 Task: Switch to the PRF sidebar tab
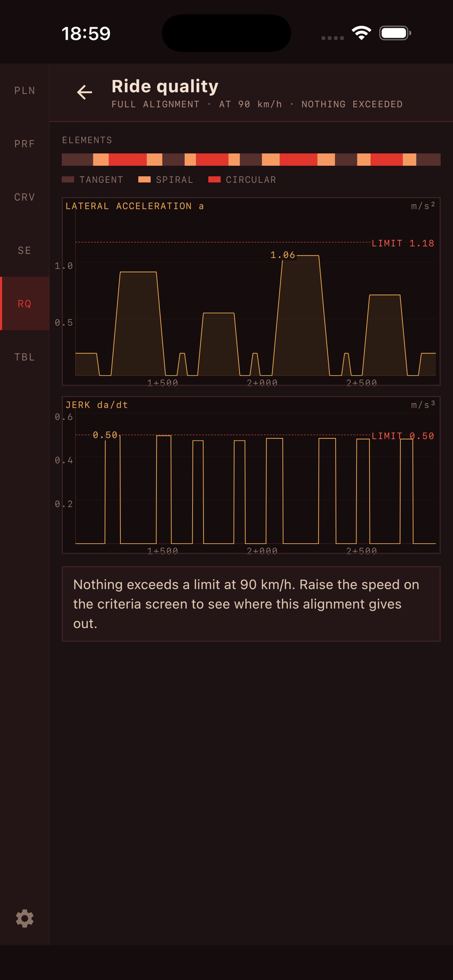click(25, 144)
